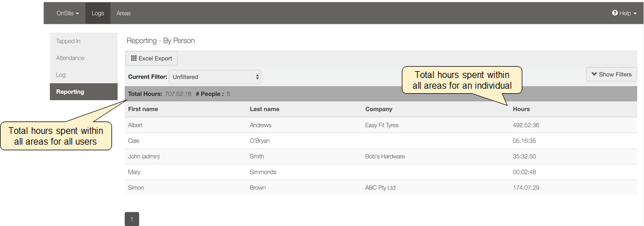Open the Help dropdown menu
Screen dimensions: 644x226
point(624,13)
